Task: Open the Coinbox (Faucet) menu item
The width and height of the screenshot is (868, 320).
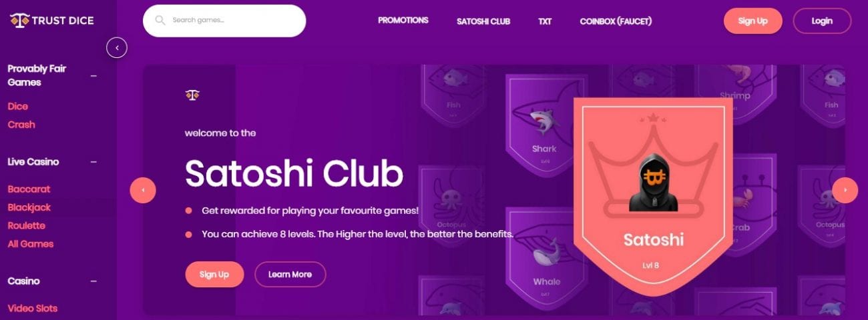Action: tap(616, 21)
